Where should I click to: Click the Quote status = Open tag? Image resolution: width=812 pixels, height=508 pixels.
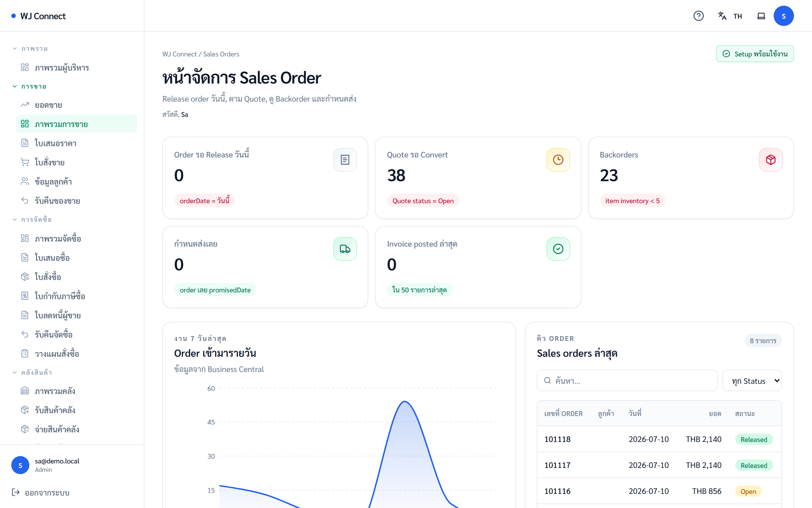(423, 201)
